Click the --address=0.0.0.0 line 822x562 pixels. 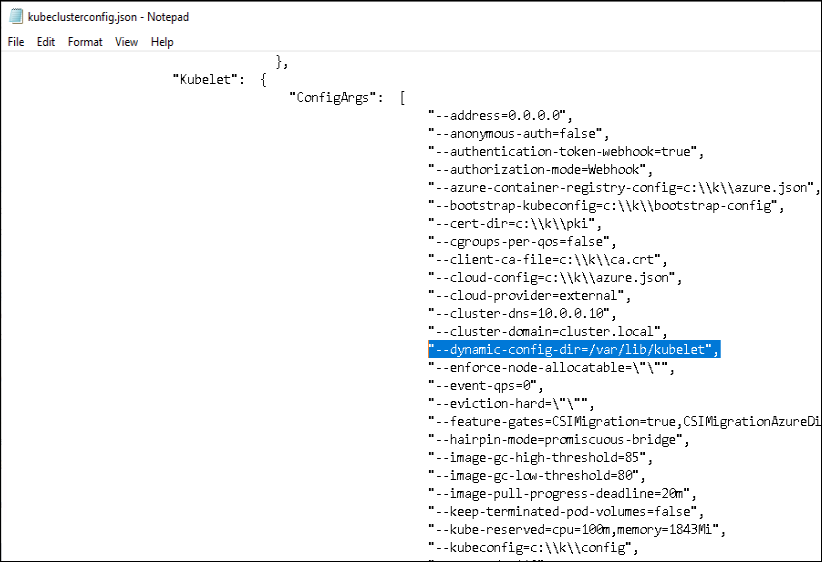pyautogui.click(x=500, y=115)
